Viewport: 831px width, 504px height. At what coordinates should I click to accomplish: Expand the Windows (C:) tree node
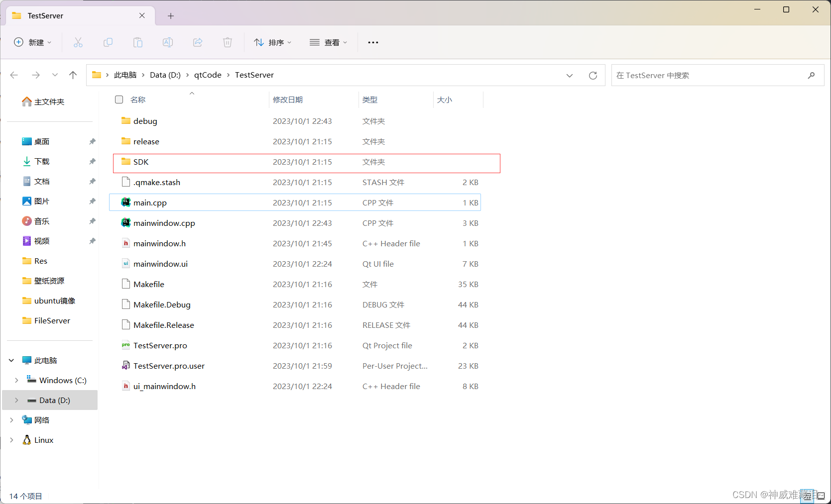(x=16, y=380)
